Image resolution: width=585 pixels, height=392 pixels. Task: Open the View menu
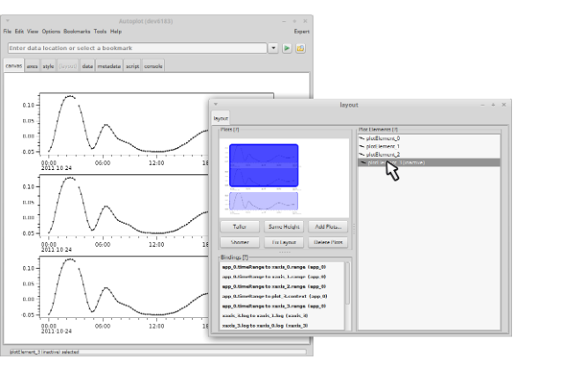(x=33, y=32)
